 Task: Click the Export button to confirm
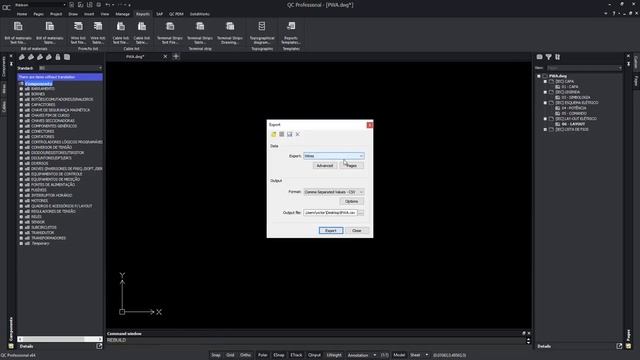(x=331, y=231)
